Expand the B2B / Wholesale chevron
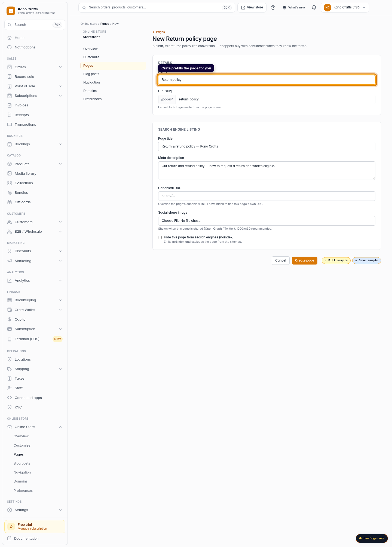The image size is (392, 547). point(60,232)
